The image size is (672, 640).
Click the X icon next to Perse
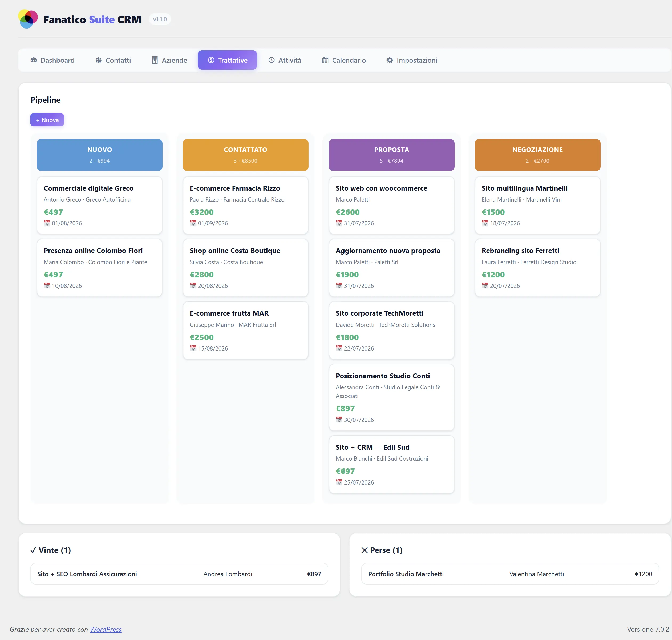click(365, 550)
